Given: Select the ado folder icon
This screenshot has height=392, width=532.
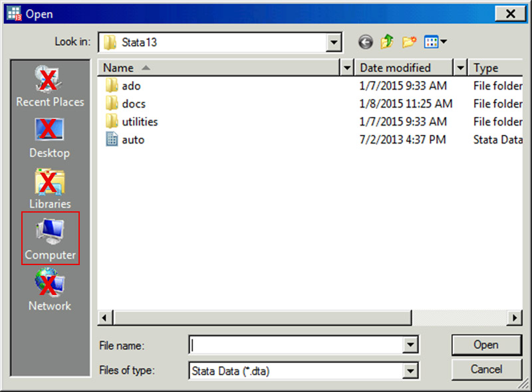Looking at the screenshot, I should tap(111, 86).
